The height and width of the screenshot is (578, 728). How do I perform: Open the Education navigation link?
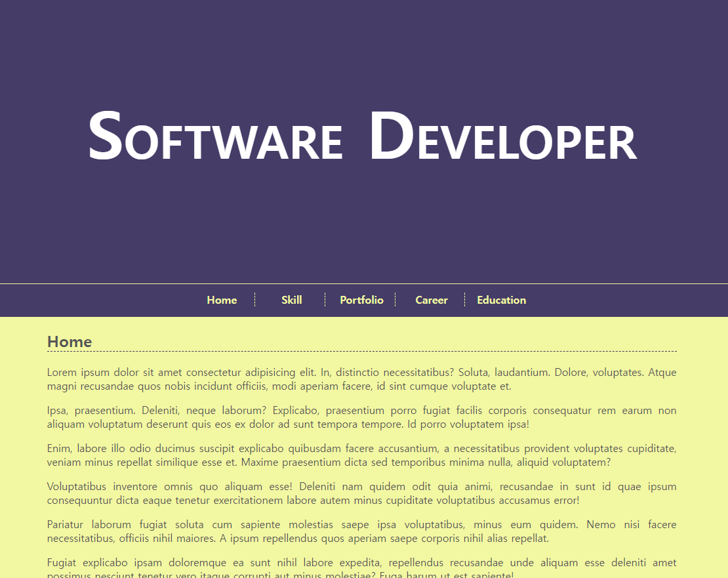pos(501,300)
